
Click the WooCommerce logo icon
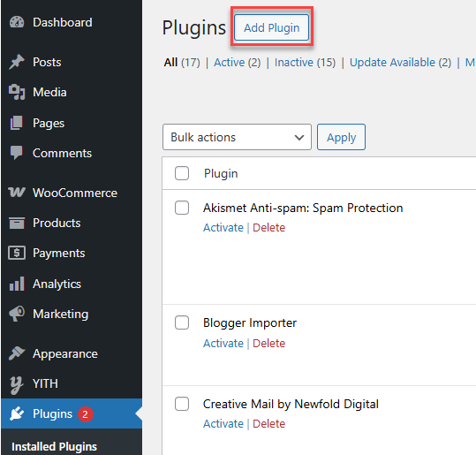tap(17, 193)
